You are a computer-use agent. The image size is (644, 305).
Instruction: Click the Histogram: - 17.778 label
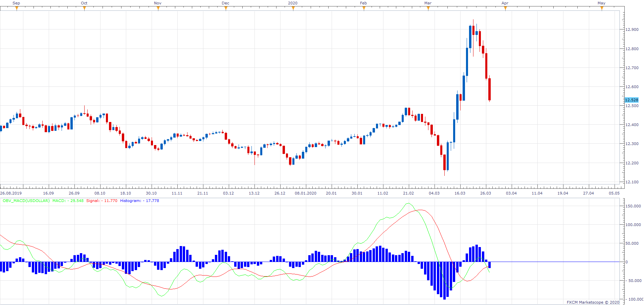(139, 201)
